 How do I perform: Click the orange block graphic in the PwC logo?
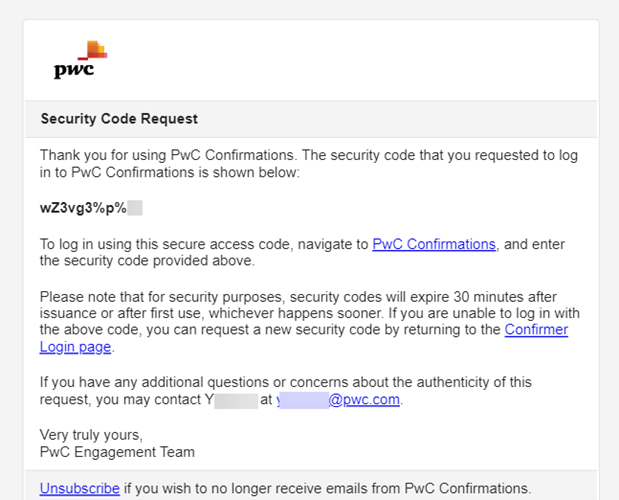click(96, 49)
